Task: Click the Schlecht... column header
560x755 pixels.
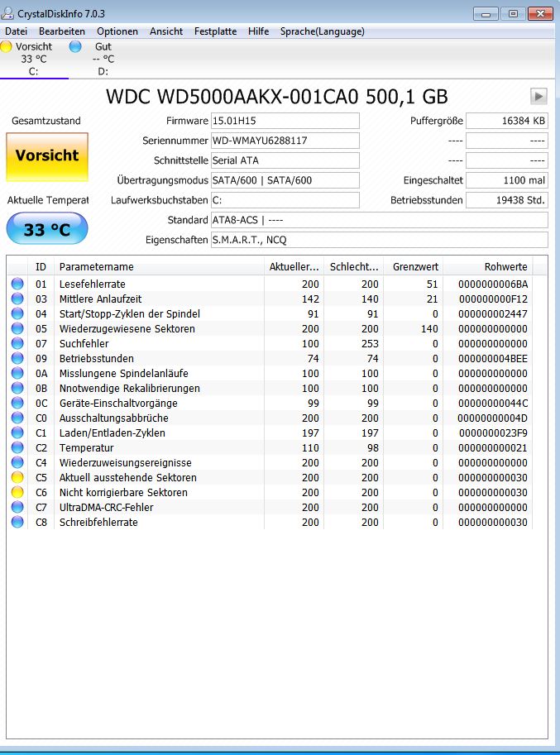Action: pyautogui.click(x=353, y=267)
